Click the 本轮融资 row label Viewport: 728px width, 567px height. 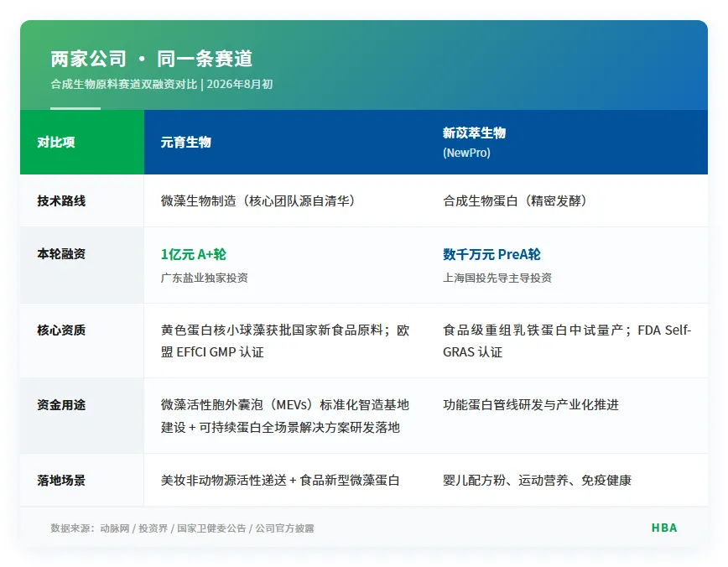click(x=61, y=254)
